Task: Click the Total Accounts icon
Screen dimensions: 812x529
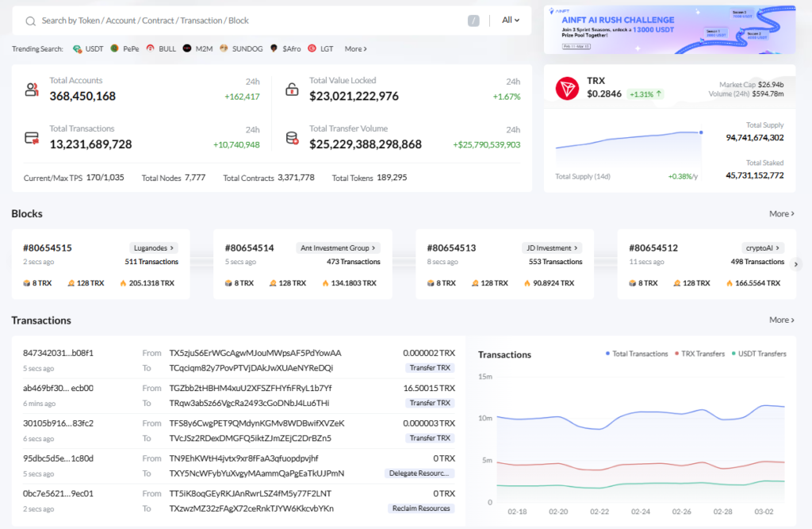Action: (x=32, y=89)
